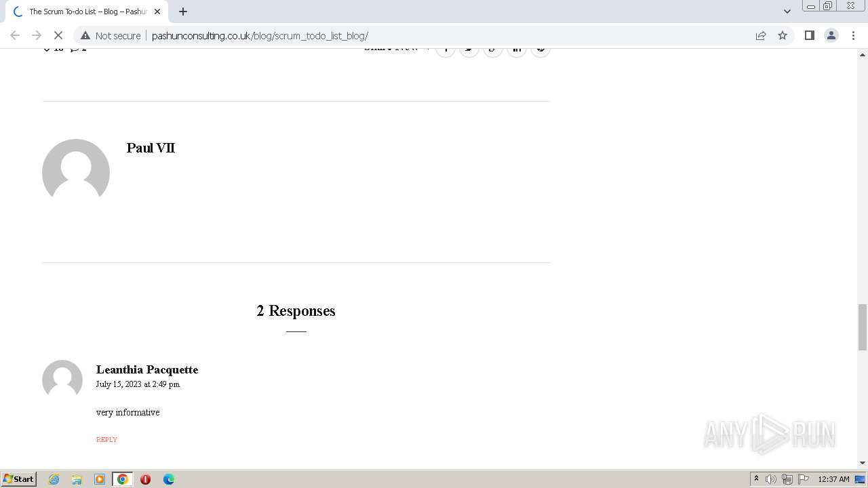Click the 'very informative' comment text
This screenshot has width=868, height=488.
(x=127, y=412)
